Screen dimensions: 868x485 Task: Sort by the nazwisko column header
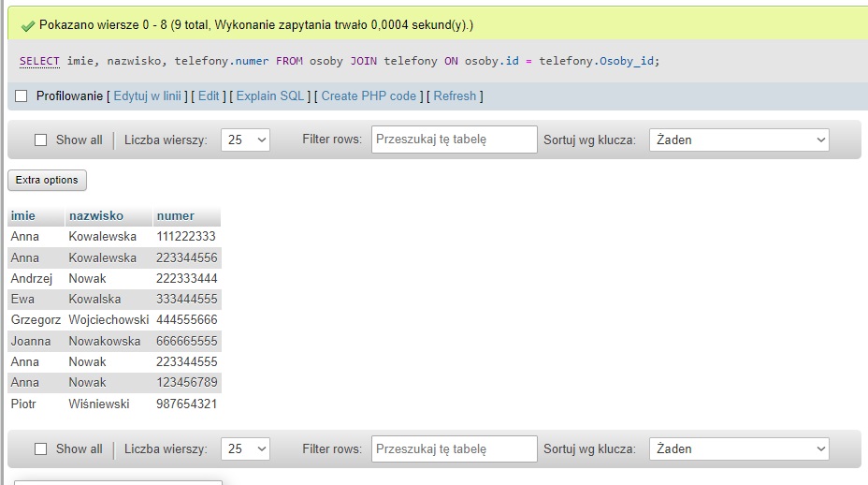(95, 216)
